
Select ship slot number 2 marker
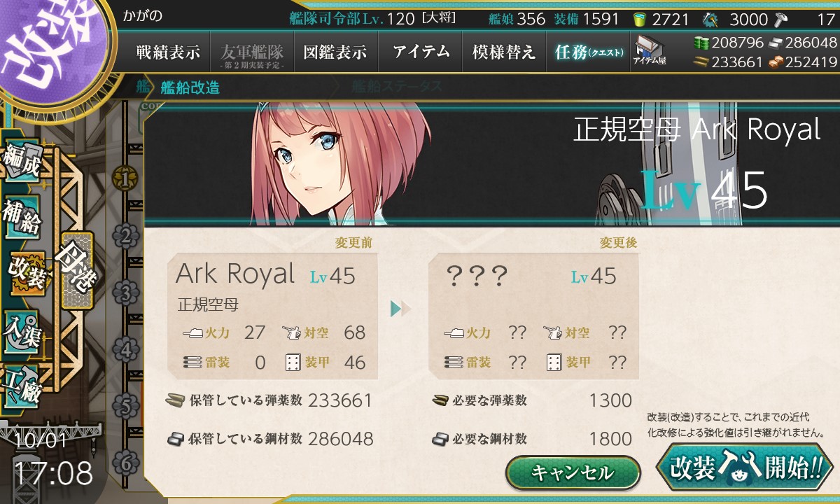[126, 236]
